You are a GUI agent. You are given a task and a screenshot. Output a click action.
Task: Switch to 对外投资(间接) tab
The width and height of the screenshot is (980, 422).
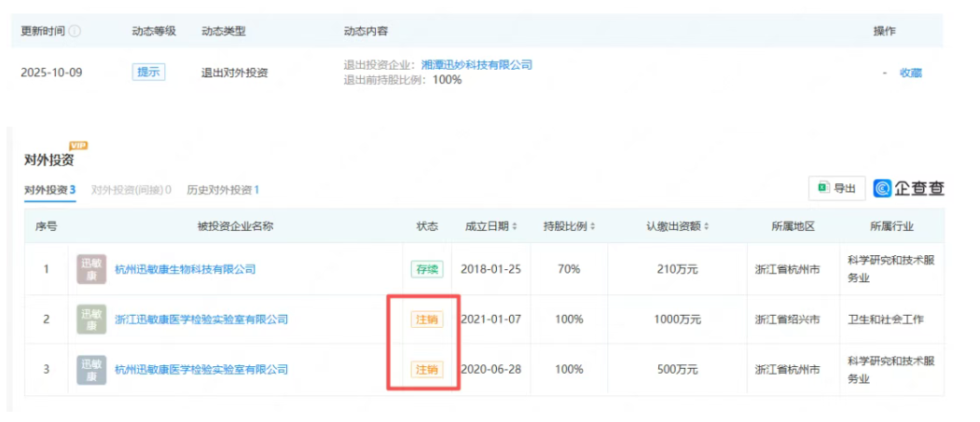(131, 190)
